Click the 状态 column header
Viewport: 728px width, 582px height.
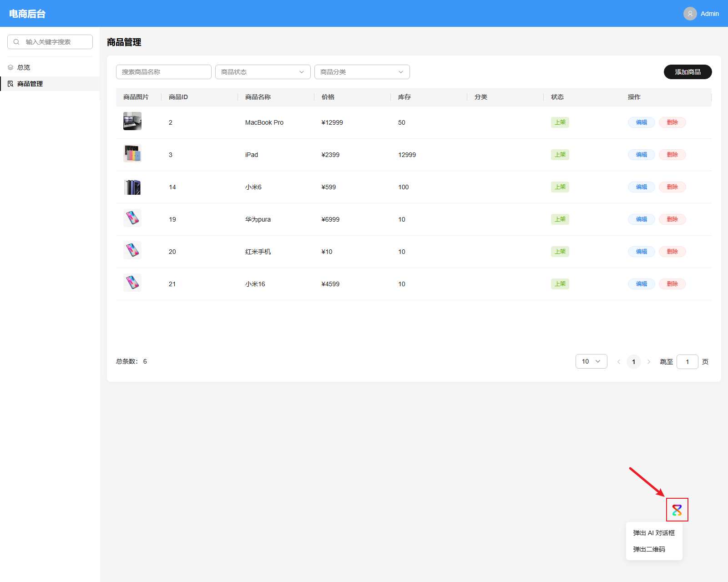[557, 97]
